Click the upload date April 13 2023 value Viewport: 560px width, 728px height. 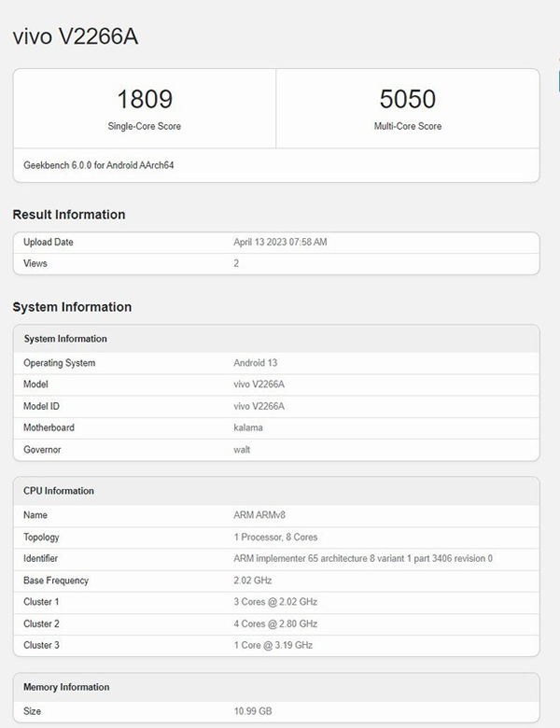280,243
